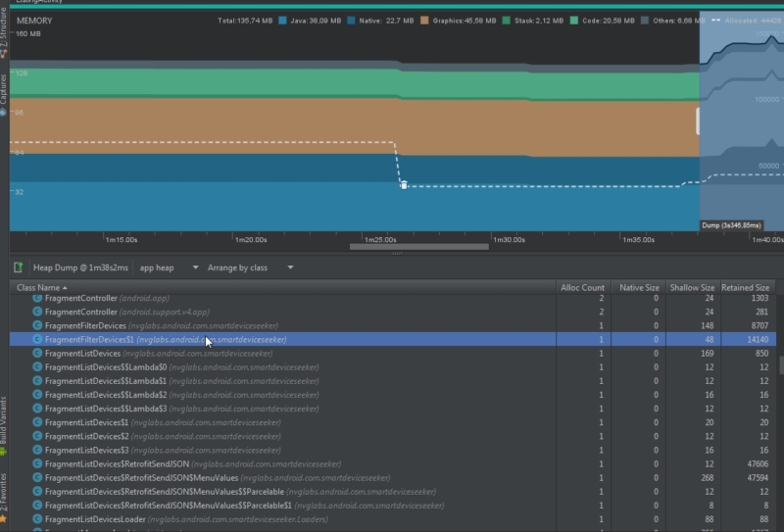This screenshot has width=784, height=532.
Task: Click the class icon of FragmentListDevices$$Lambda$0
Action: click(37, 367)
